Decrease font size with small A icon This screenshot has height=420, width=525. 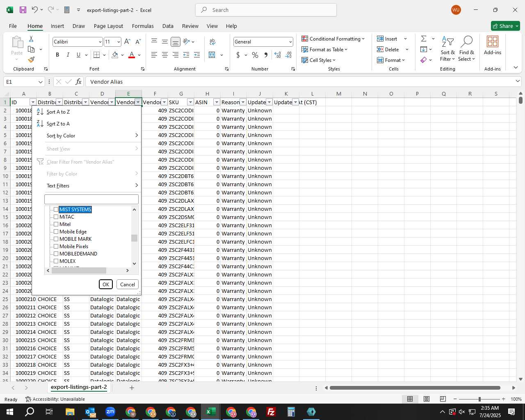[x=138, y=41]
